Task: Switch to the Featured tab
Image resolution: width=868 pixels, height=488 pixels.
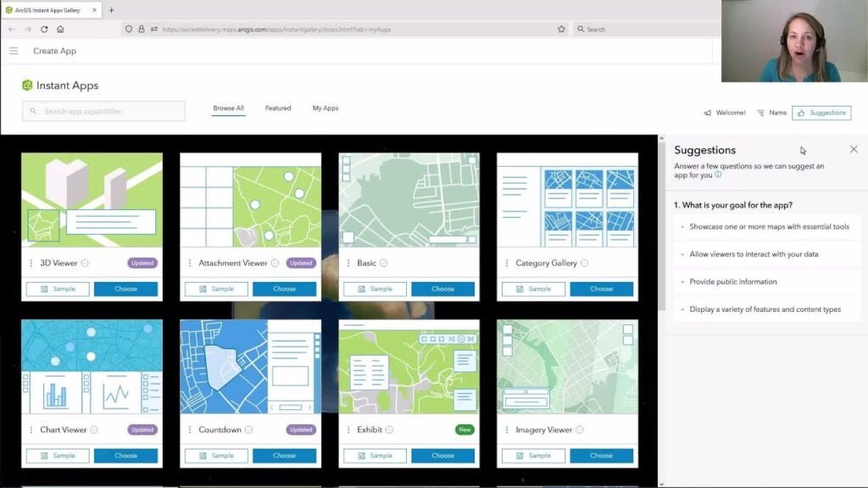Action: (278, 108)
